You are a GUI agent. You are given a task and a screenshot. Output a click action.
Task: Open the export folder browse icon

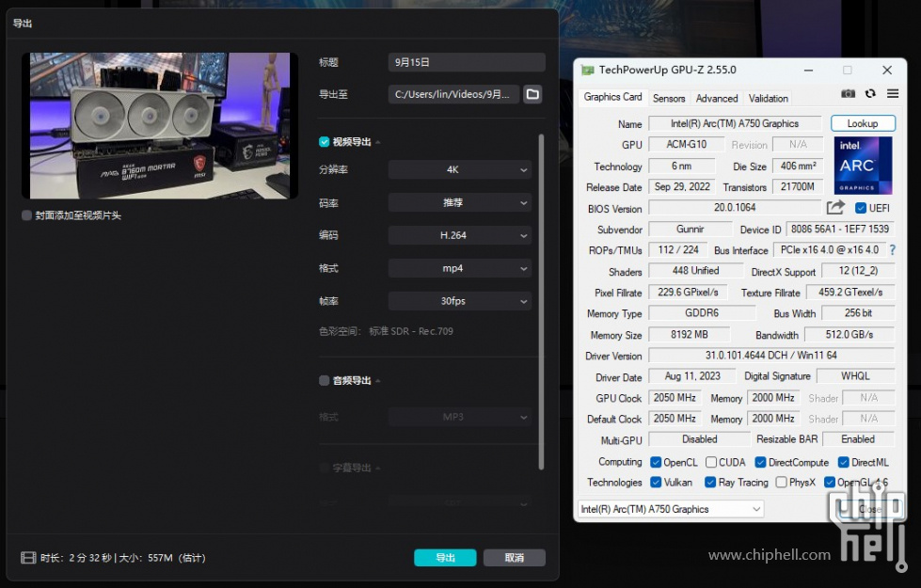(x=532, y=94)
